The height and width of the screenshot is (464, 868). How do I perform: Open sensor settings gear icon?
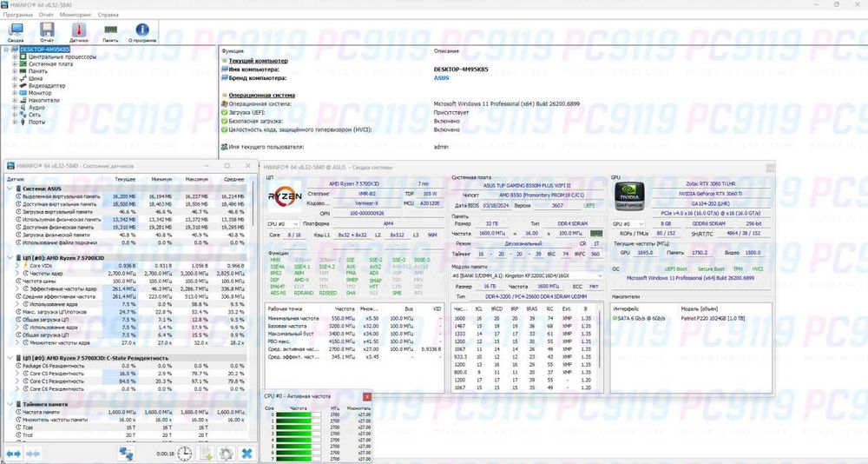coord(226,454)
